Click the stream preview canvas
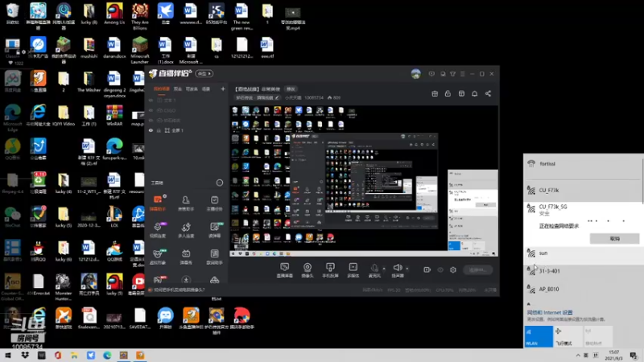Image resolution: width=644 pixels, height=362 pixels. [x=364, y=180]
